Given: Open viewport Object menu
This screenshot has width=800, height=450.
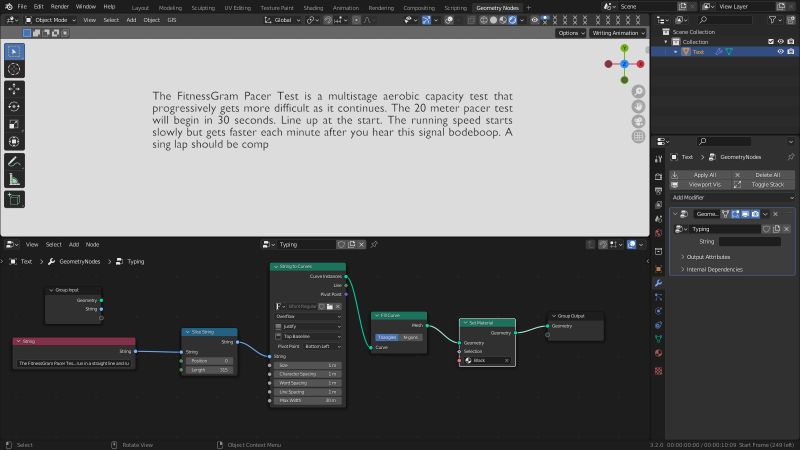Looking at the screenshot, I should [151, 20].
